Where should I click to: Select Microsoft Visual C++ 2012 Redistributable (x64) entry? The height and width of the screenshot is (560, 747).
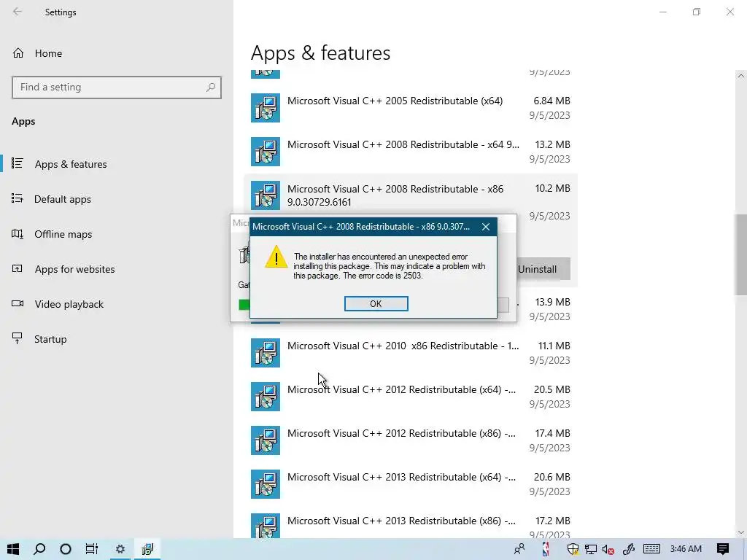click(x=411, y=397)
